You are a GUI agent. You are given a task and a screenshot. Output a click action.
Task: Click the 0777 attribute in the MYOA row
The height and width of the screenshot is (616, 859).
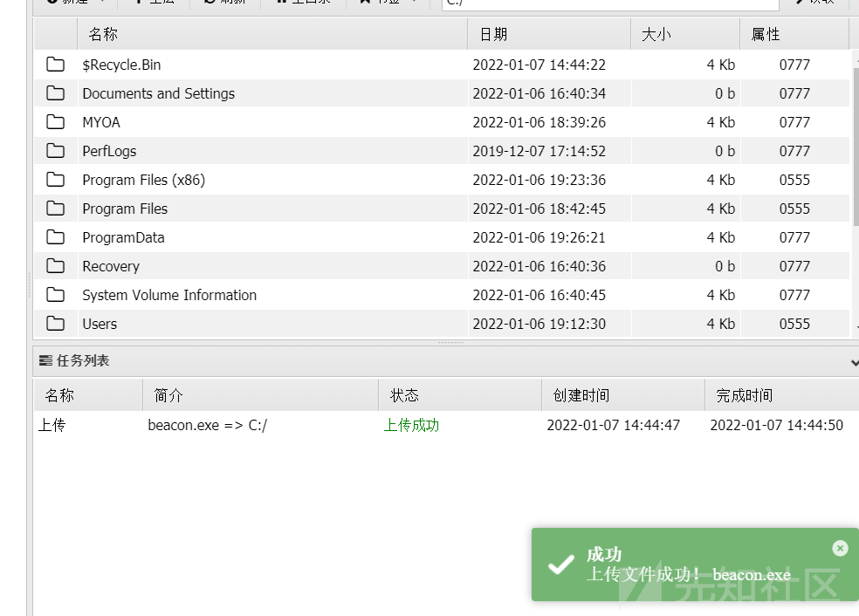[x=794, y=122]
